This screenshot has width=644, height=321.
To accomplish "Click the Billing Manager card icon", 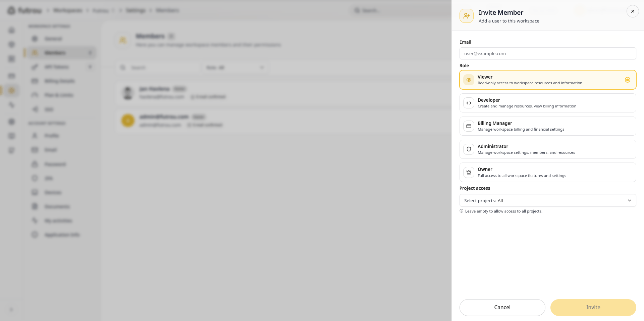I will click(469, 126).
